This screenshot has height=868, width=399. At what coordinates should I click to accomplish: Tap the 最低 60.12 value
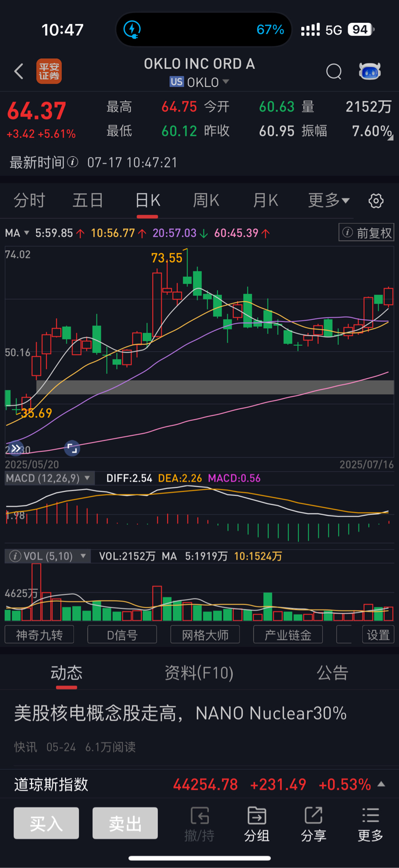coord(179,131)
